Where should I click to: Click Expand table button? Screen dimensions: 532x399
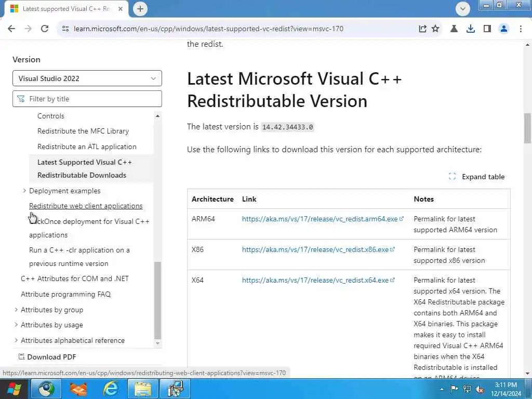pyautogui.click(x=477, y=177)
